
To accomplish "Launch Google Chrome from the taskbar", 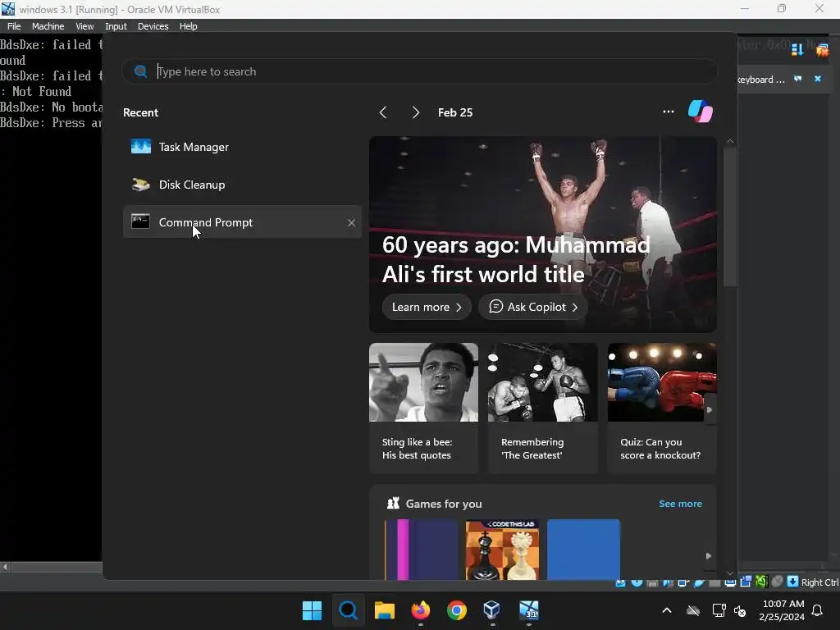I will (x=456, y=610).
